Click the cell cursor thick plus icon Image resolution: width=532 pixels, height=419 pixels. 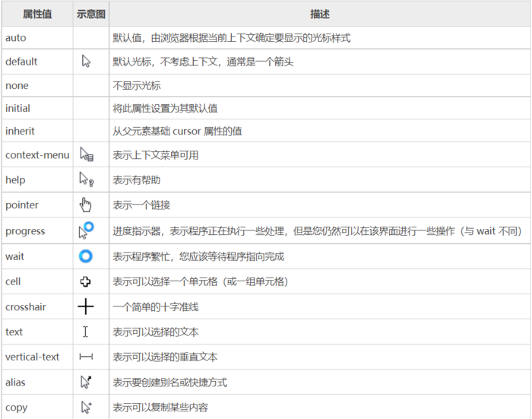click(85, 281)
